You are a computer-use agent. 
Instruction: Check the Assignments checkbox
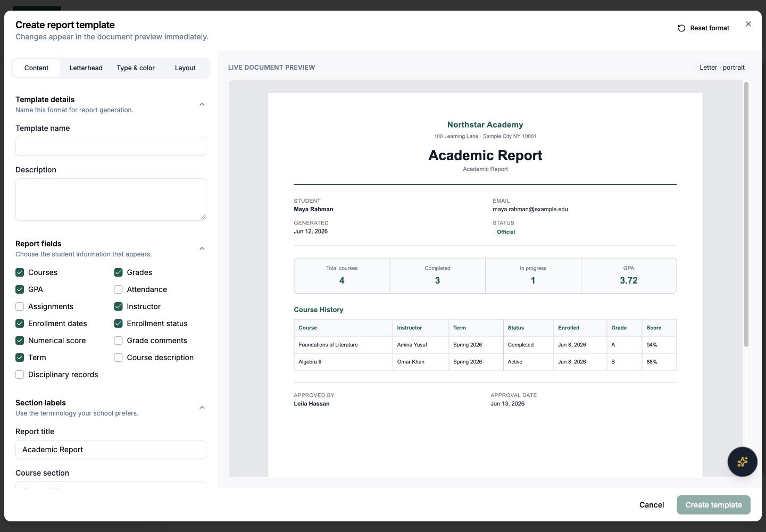(20, 306)
